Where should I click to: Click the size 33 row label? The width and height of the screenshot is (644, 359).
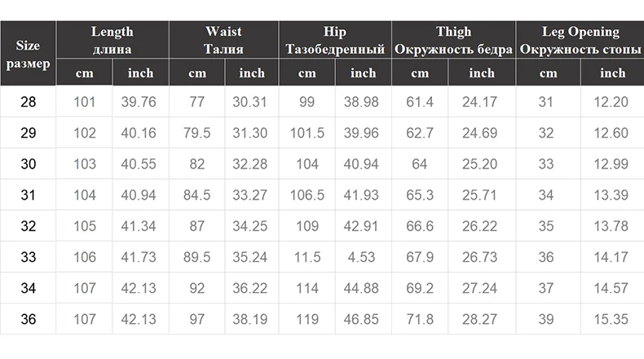[x=29, y=257]
